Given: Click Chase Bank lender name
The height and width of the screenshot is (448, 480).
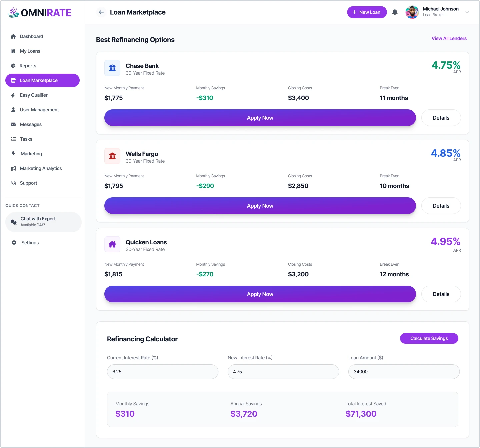Looking at the screenshot, I should tap(142, 66).
